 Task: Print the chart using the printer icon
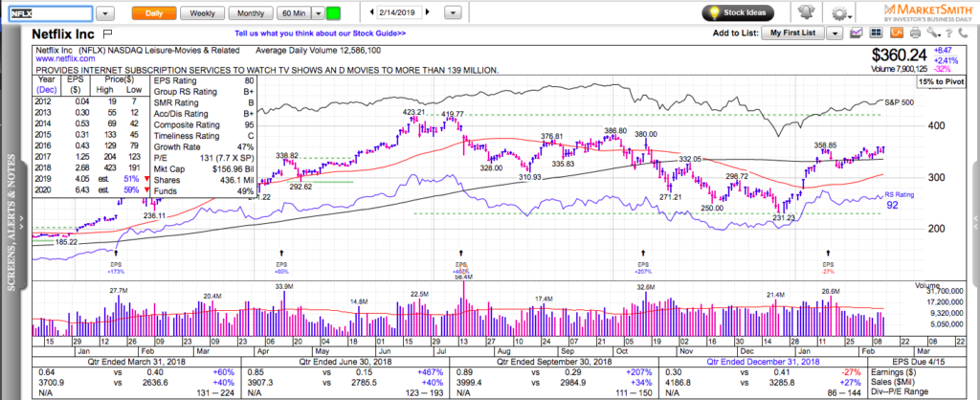[916, 33]
